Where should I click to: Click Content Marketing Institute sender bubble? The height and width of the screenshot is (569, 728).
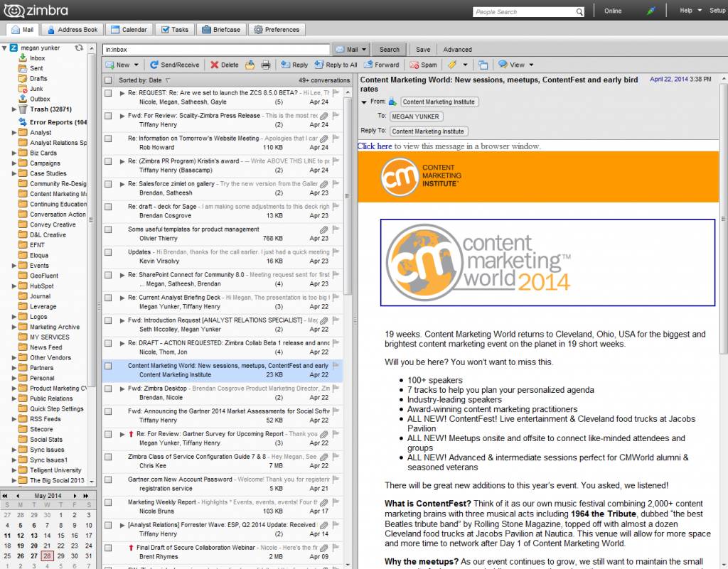(439, 102)
